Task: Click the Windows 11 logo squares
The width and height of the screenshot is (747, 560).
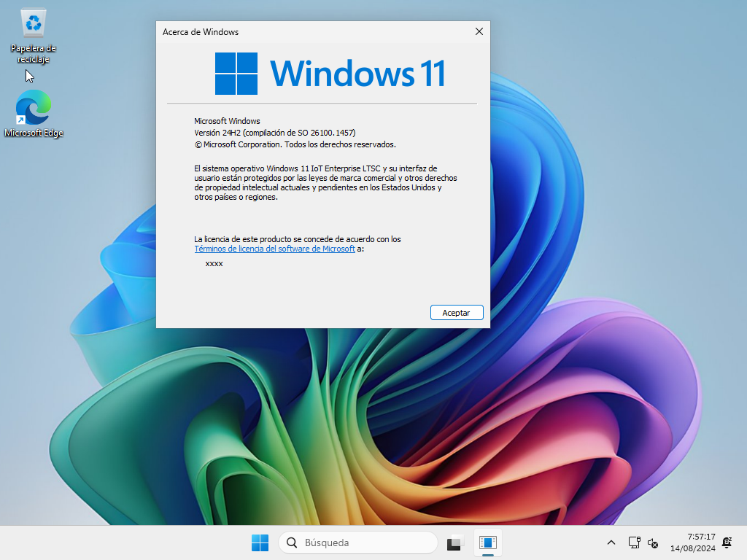Action: coord(236,74)
